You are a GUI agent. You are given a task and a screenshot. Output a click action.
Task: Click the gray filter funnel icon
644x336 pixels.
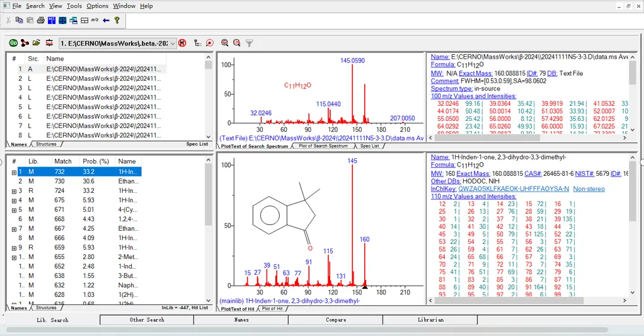[x=249, y=43]
